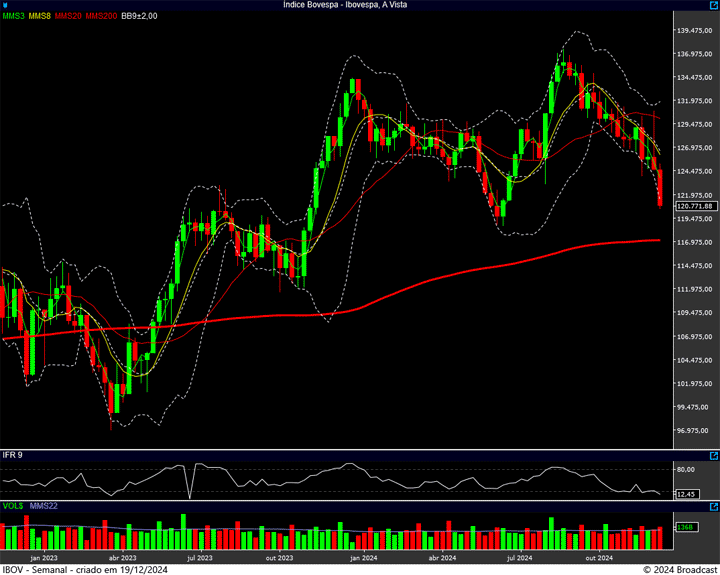The height and width of the screenshot is (575, 720).
Task: Click the Broadcast icon in the title bar
Action: (5, 5)
